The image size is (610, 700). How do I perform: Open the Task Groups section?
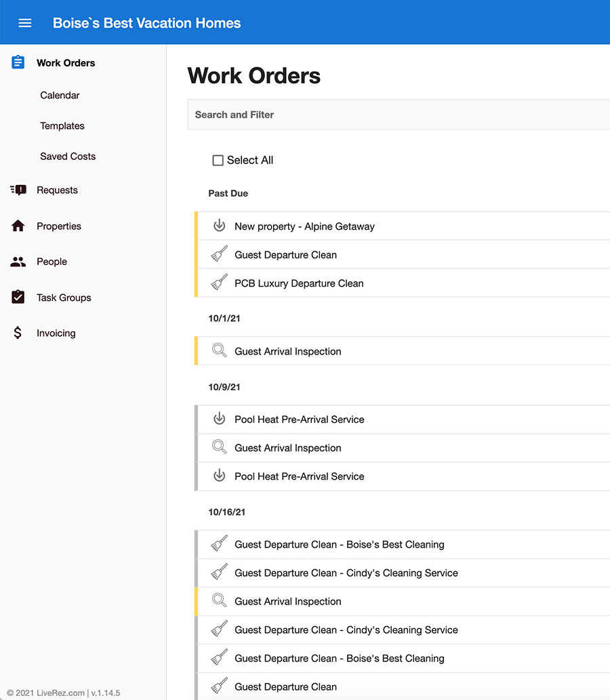click(x=64, y=297)
